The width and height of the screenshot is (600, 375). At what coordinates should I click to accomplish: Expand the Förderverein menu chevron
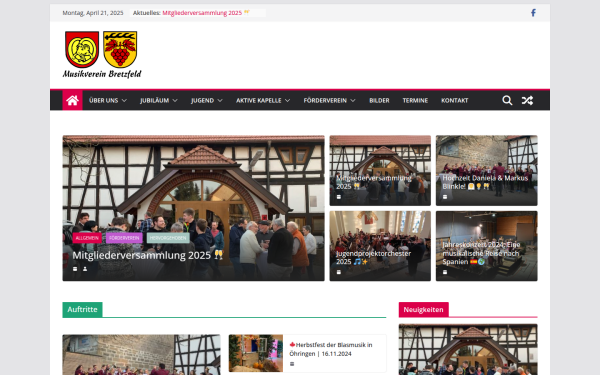353,101
